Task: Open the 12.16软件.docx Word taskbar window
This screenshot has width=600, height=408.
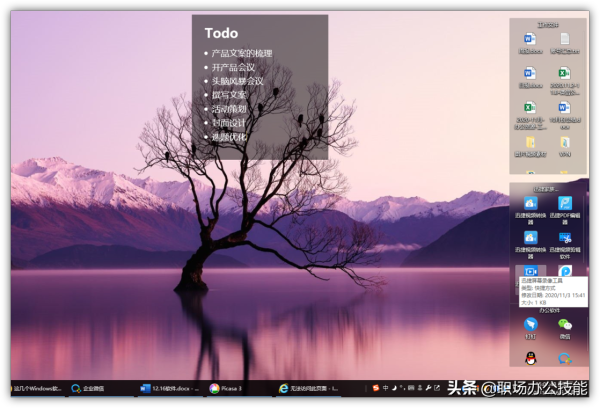Action: (165, 388)
